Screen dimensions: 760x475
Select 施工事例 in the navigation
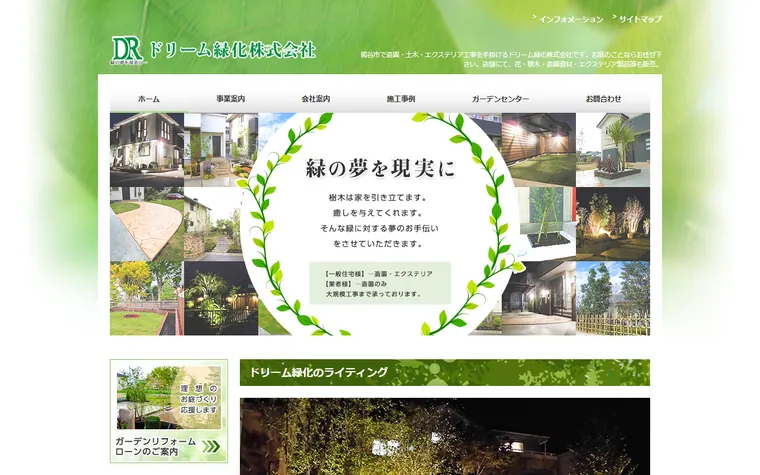pyautogui.click(x=401, y=99)
